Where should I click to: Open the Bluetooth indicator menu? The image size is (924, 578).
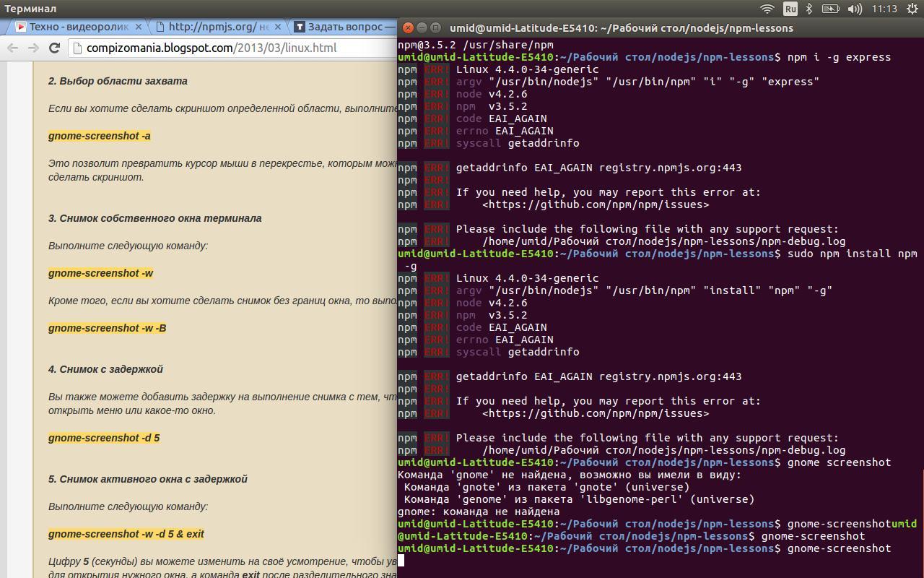809,9
